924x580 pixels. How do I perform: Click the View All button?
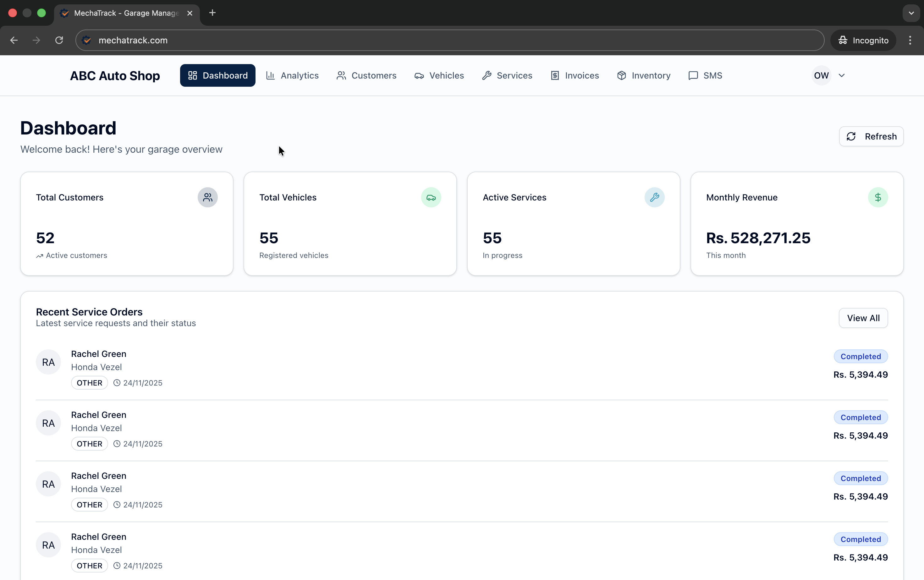863,318
